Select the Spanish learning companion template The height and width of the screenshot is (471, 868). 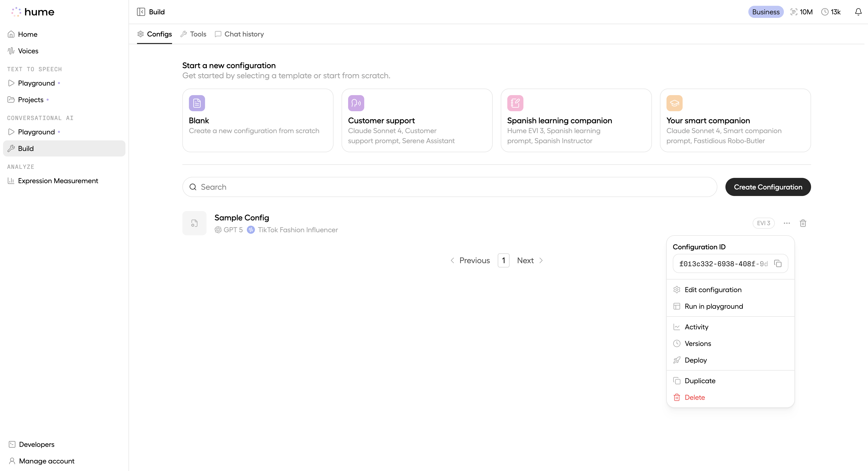coord(576,121)
